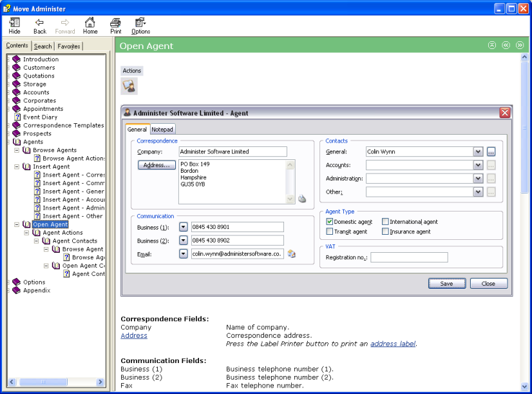532x394 pixels.
Task: Click the VAT Registration no. field
Action: point(409,257)
